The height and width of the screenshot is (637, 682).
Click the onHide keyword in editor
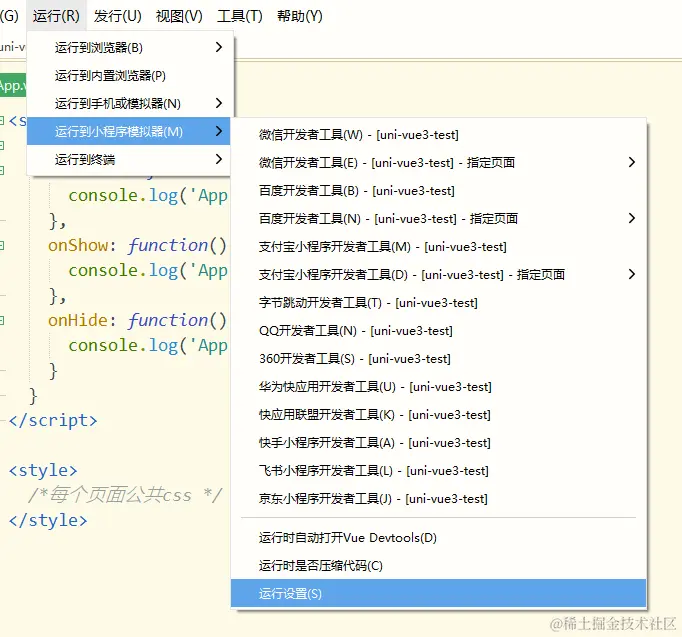click(78, 320)
